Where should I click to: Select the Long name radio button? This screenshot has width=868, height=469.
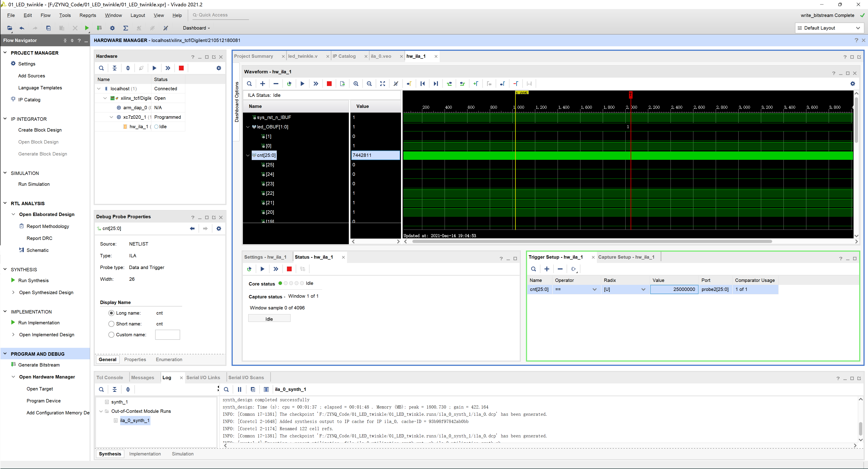[x=111, y=313]
